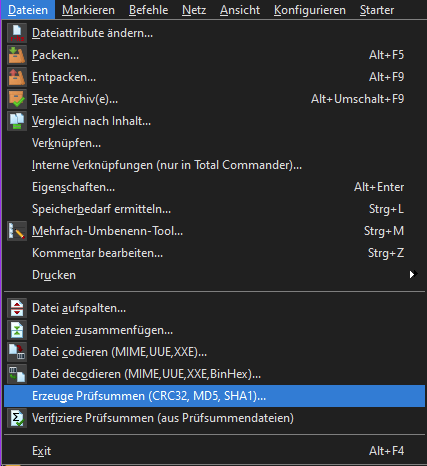The width and height of the screenshot is (427, 466).
Task: Choose Speicherbedarf ermitteln... entry
Action: [214, 209]
